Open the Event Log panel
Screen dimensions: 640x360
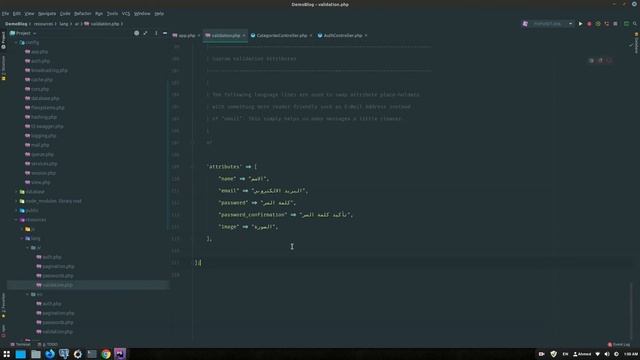pyautogui.click(x=619, y=344)
